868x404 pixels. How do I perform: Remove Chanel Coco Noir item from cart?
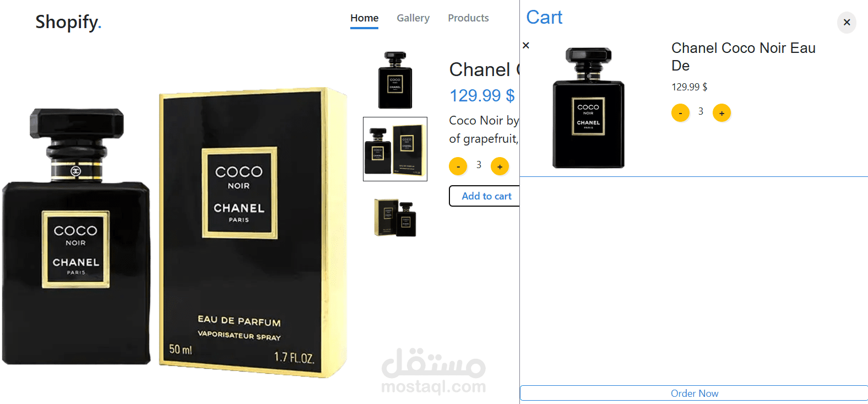(526, 45)
